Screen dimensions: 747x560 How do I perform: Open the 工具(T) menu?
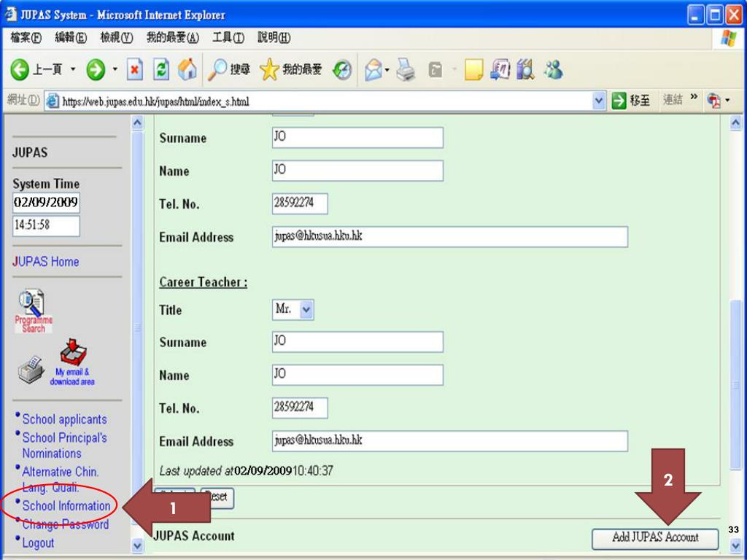[x=228, y=38]
